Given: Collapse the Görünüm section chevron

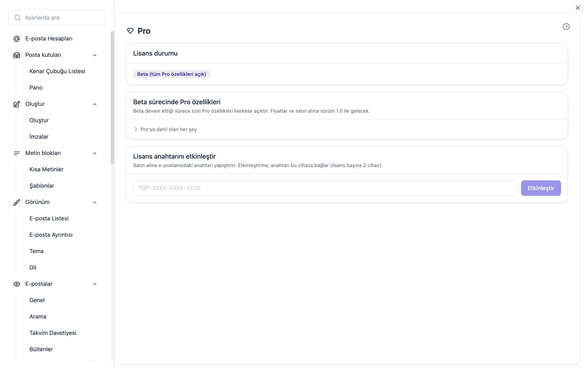Looking at the screenshot, I should pyautogui.click(x=95, y=202).
